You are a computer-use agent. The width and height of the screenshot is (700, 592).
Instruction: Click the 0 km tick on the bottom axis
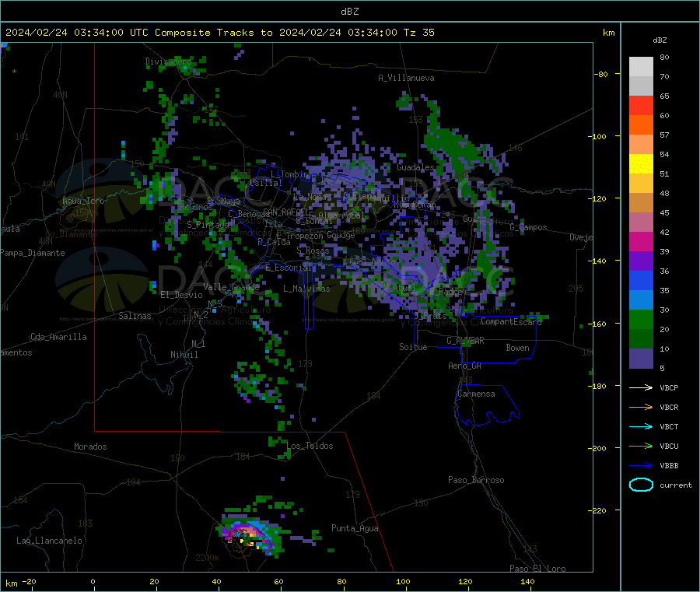pos(93,582)
